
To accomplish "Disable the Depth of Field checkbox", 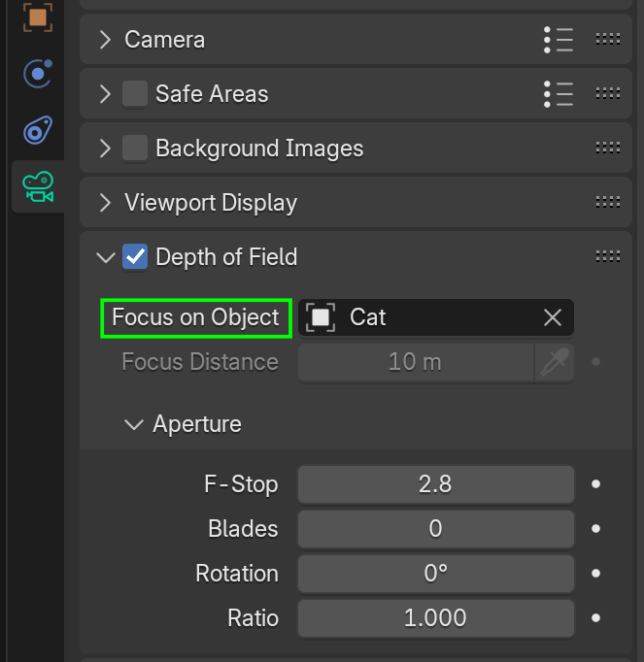I will [135, 256].
